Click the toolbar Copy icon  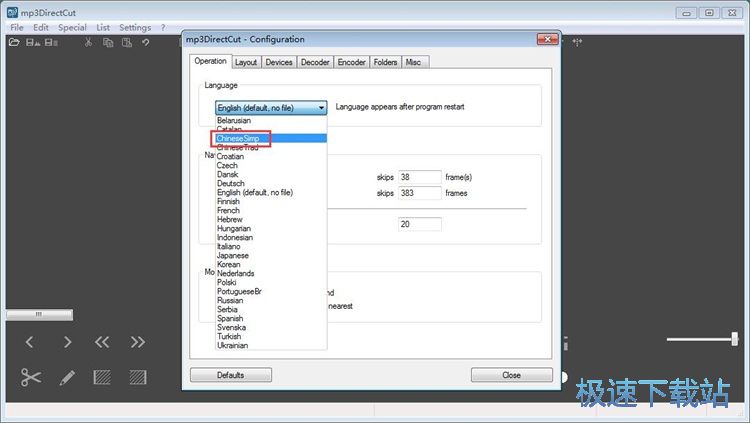coord(108,43)
